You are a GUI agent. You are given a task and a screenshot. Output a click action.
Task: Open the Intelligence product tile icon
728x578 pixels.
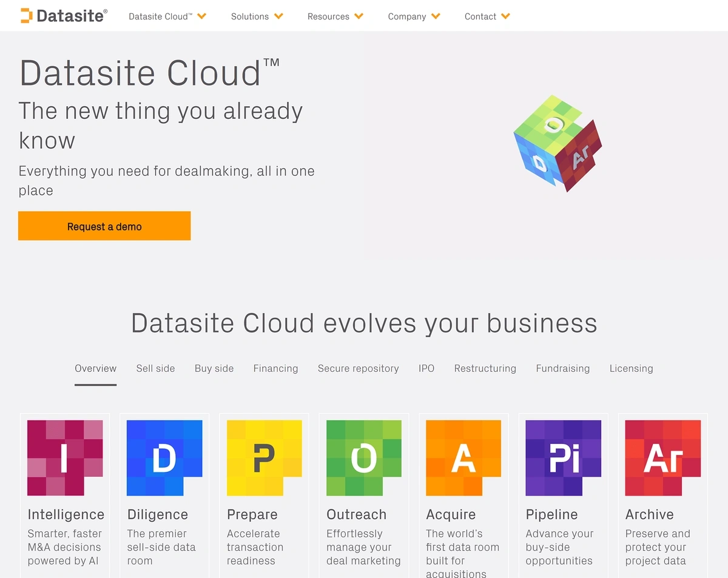tap(65, 458)
